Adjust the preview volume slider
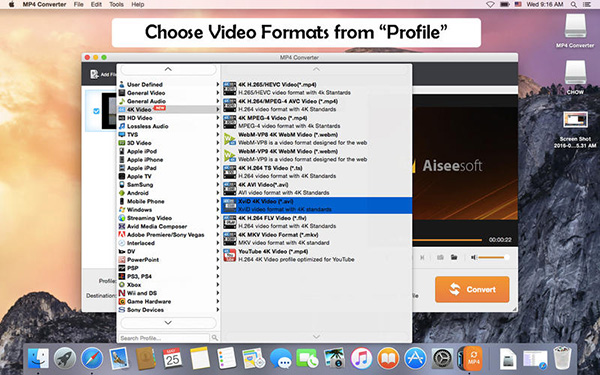 [494, 258]
